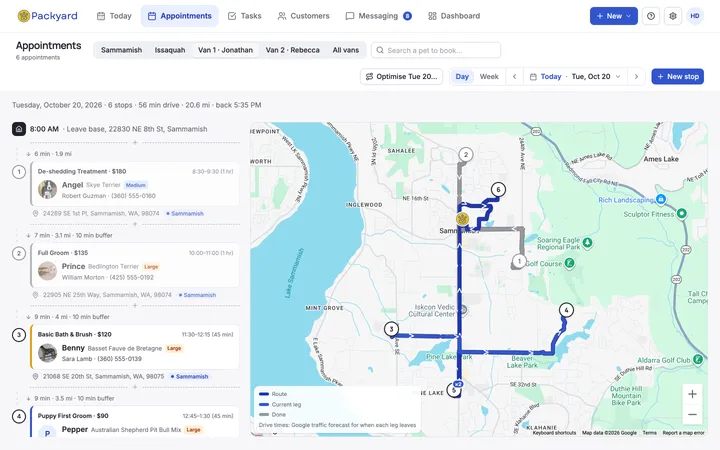Select Van 2 · Rebecca filter

point(292,50)
